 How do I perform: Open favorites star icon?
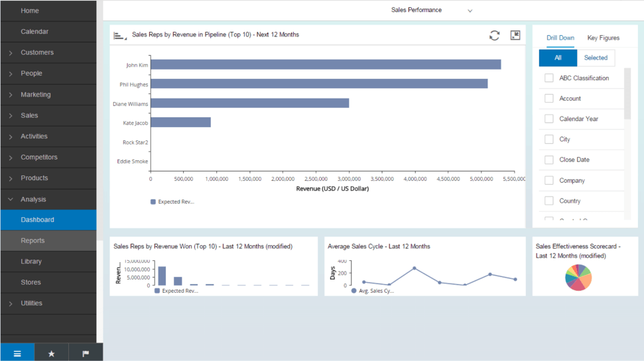(51, 354)
